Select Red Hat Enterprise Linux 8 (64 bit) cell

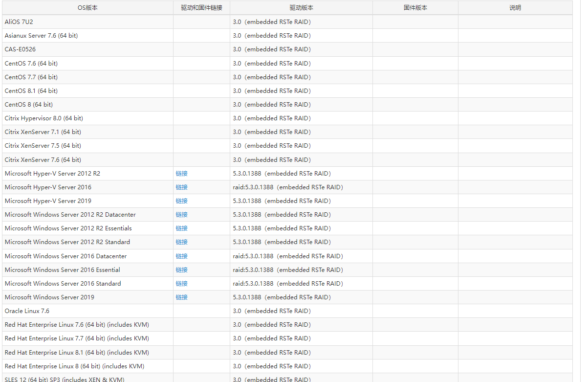pos(87,366)
